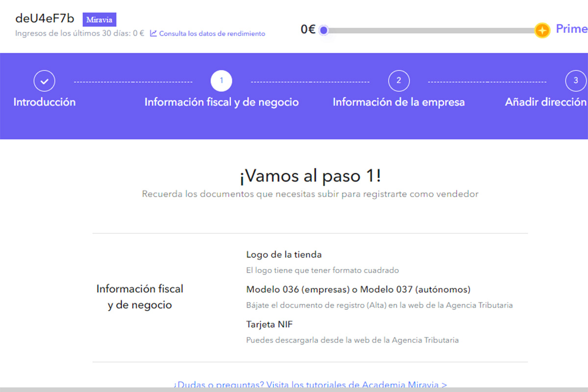Click Modelo 036 (empresas) o Modelo 037 item

click(x=358, y=290)
